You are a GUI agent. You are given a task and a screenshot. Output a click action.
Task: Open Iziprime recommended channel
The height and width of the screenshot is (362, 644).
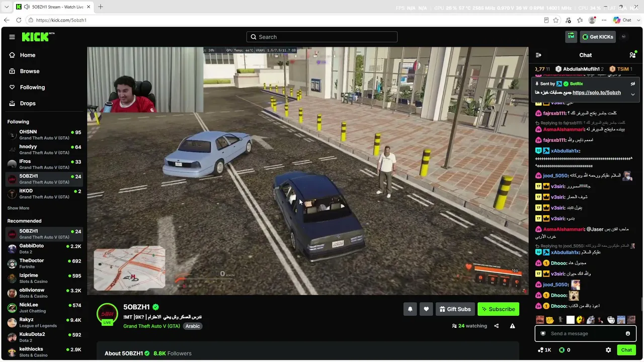coord(43,278)
